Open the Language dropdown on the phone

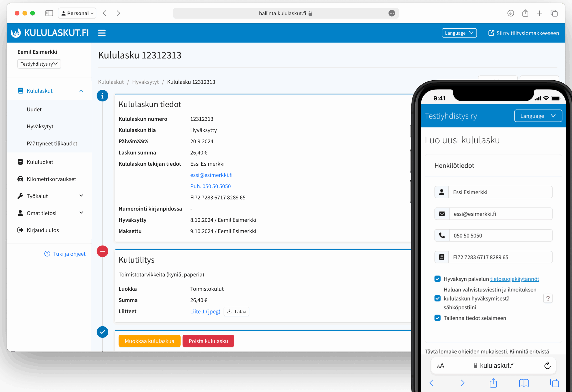538,116
